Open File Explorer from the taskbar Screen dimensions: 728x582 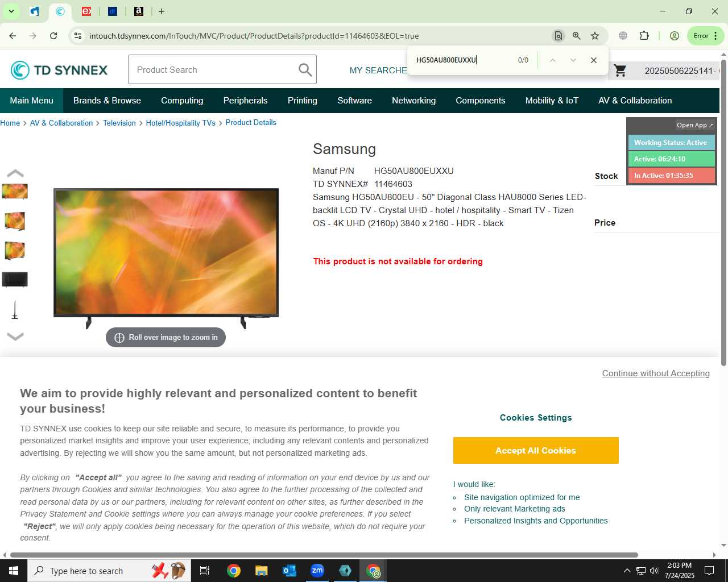tap(261, 571)
